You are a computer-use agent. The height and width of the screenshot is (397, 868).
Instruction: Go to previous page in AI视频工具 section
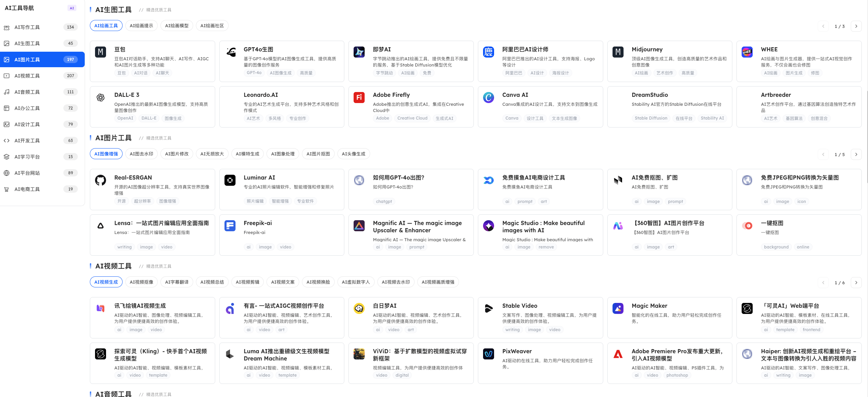[x=823, y=283]
